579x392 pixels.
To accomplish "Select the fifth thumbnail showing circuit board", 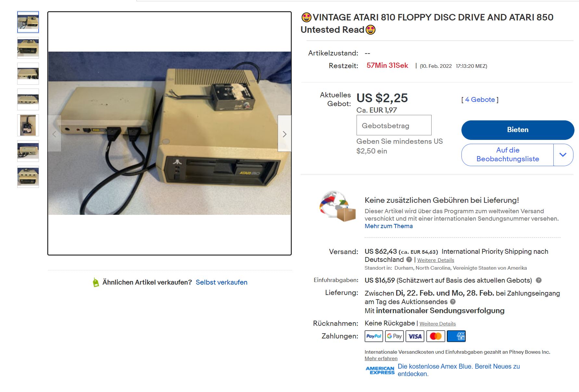I will click(28, 125).
